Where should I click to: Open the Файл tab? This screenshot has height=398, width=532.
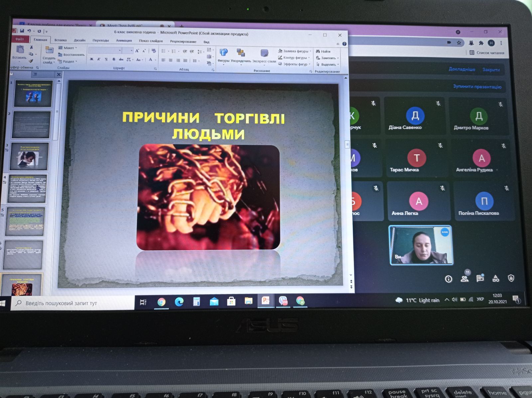point(20,39)
